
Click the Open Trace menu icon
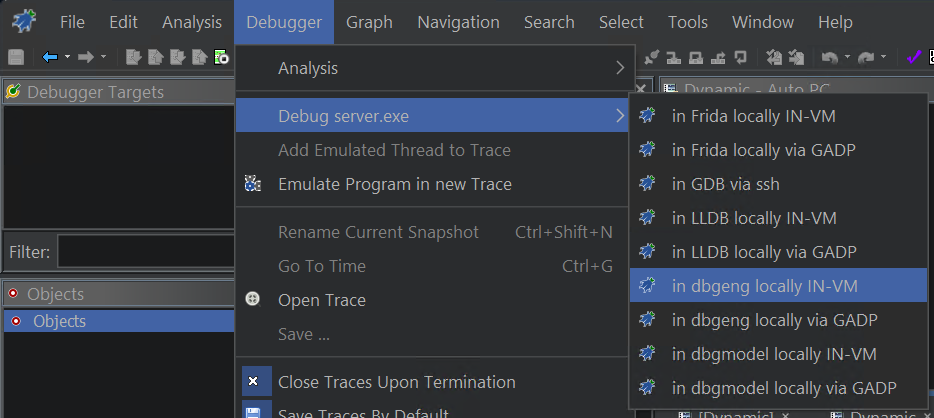[x=253, y=300]
